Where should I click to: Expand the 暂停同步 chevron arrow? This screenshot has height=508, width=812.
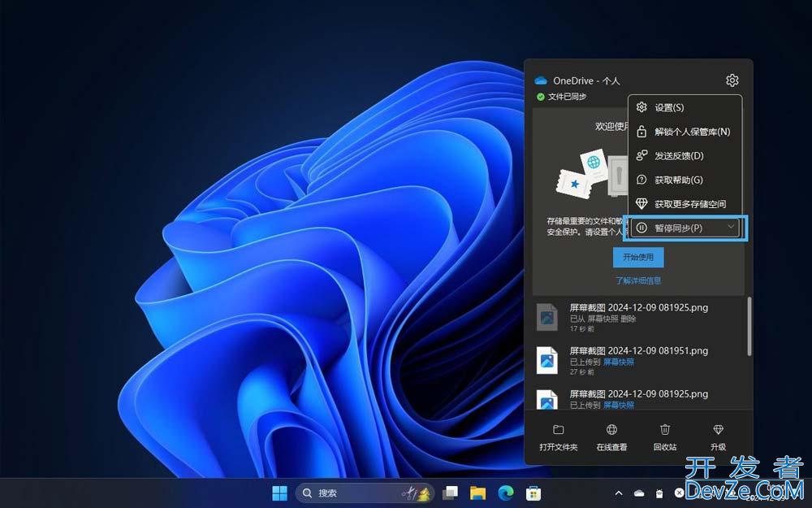tap(731, 227)
